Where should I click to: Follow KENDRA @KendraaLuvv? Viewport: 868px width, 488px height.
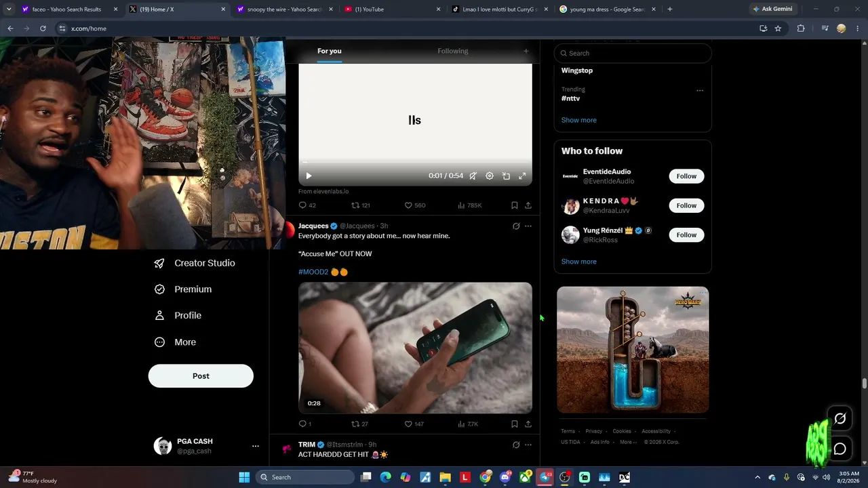pos(686,205)
